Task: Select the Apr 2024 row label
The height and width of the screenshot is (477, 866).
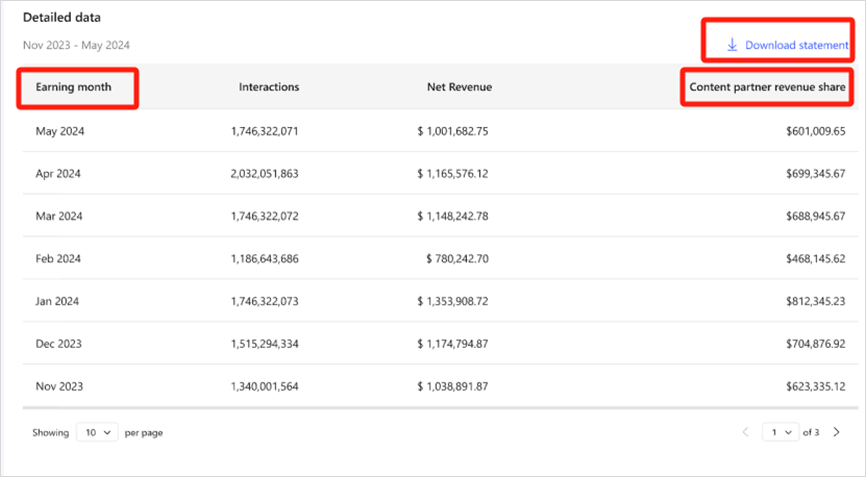Action: coord(58,173)
